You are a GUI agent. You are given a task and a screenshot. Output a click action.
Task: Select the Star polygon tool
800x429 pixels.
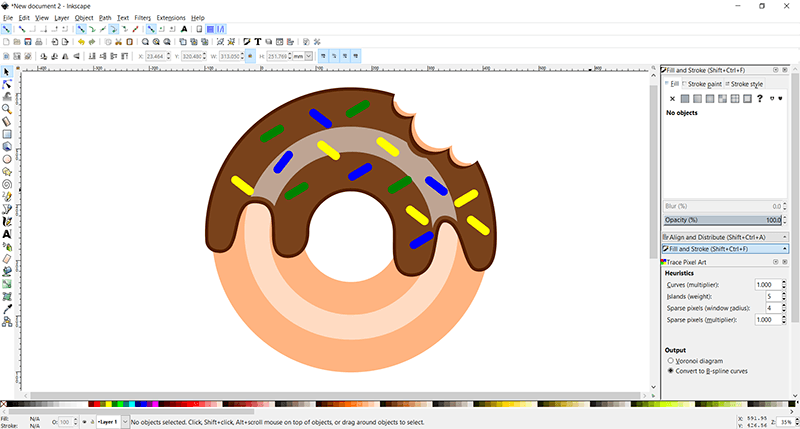coord(7,171)
